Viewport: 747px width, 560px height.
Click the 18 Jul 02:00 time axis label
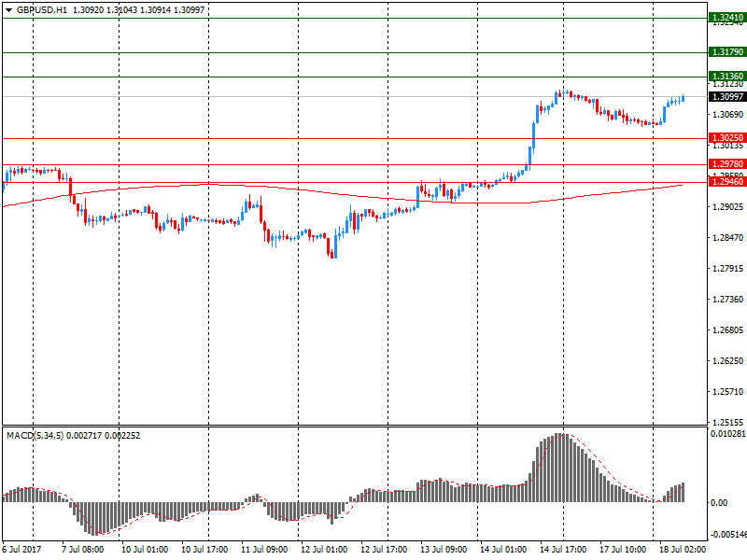pyautogui.click(x=683, y=550)
